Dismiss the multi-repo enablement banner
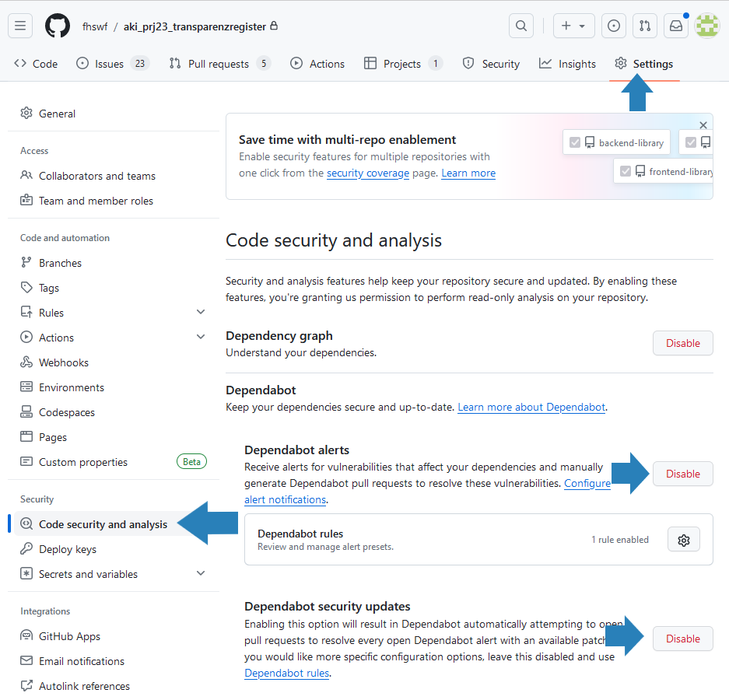The image size is (729, 700). (x=703, y=125)
